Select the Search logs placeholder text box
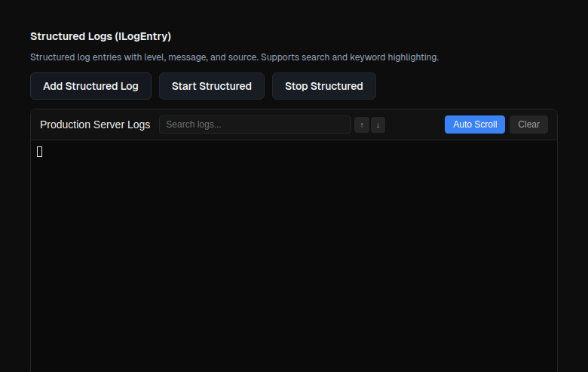This screenshot has height=372, width=588. coord(255,125)
